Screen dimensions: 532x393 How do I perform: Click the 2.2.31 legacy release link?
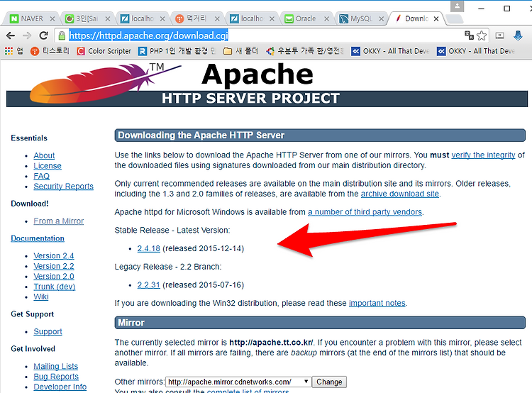(149, 284)
